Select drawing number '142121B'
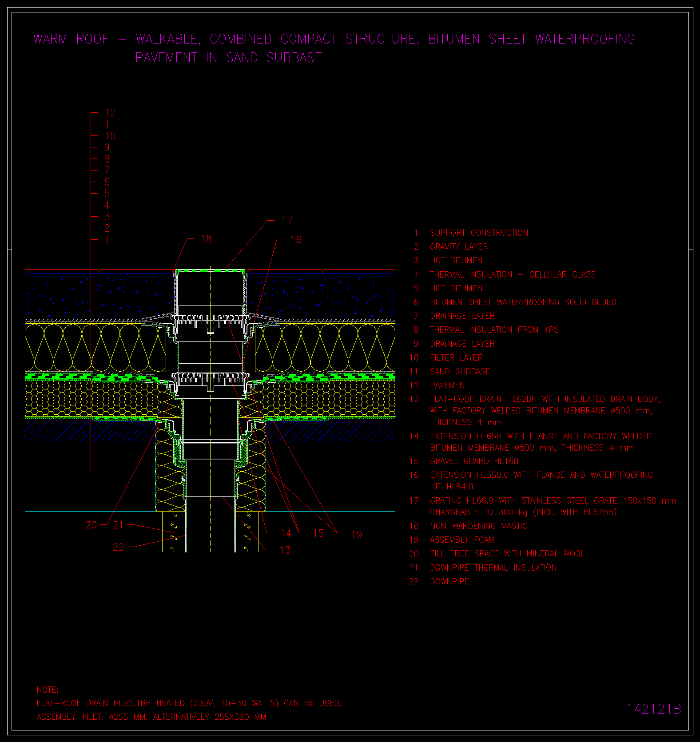 tap(654, 709)
